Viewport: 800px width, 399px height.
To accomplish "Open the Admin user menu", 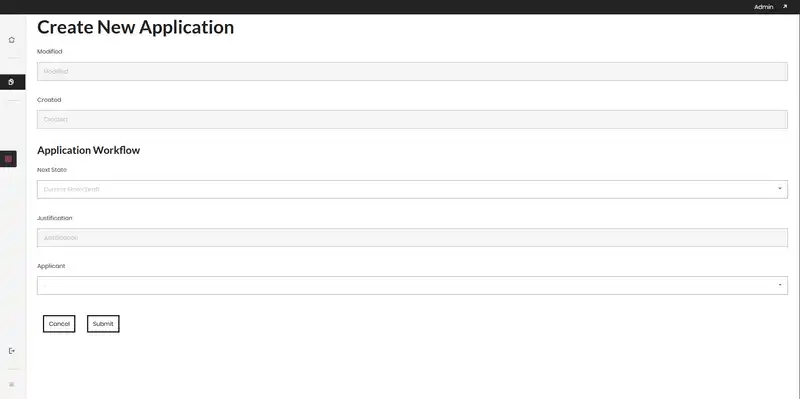I will point(763,7).
